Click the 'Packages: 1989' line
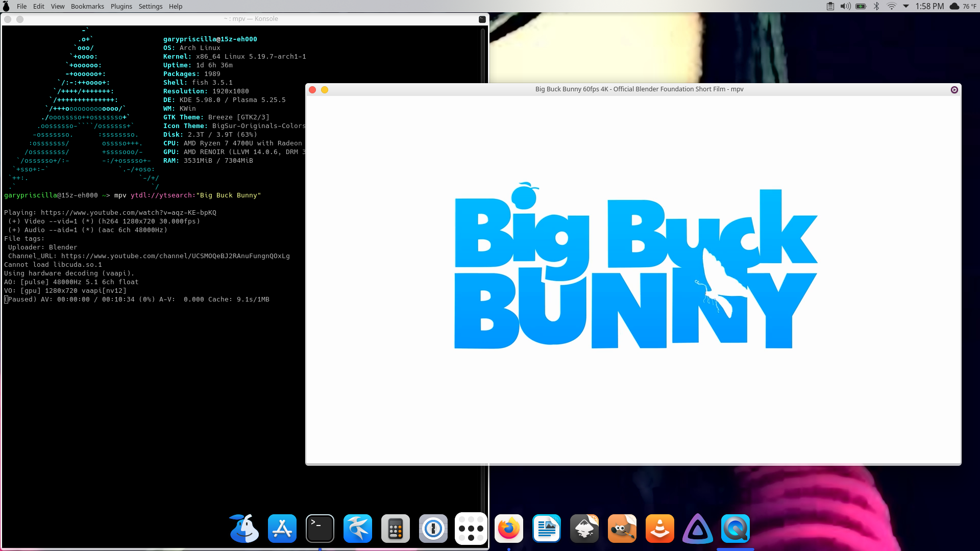The image size is (980, 551). [192, 74]
